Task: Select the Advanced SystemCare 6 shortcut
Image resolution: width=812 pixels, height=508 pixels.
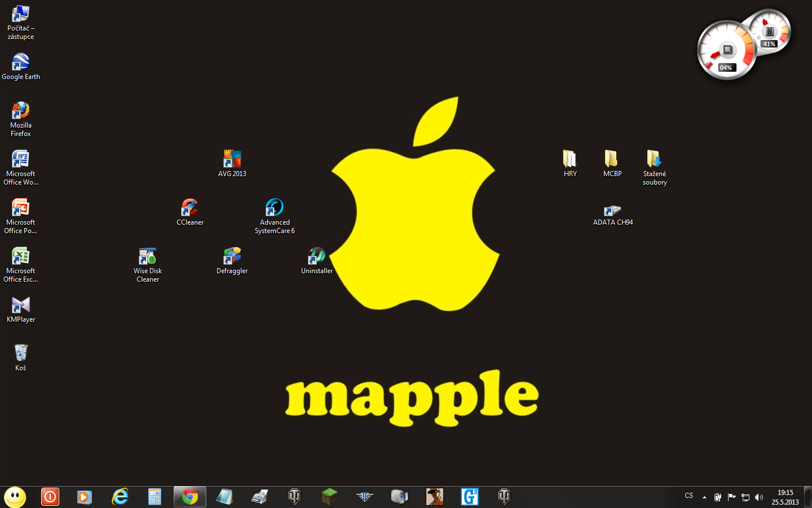Action: [x=275, y=216]
